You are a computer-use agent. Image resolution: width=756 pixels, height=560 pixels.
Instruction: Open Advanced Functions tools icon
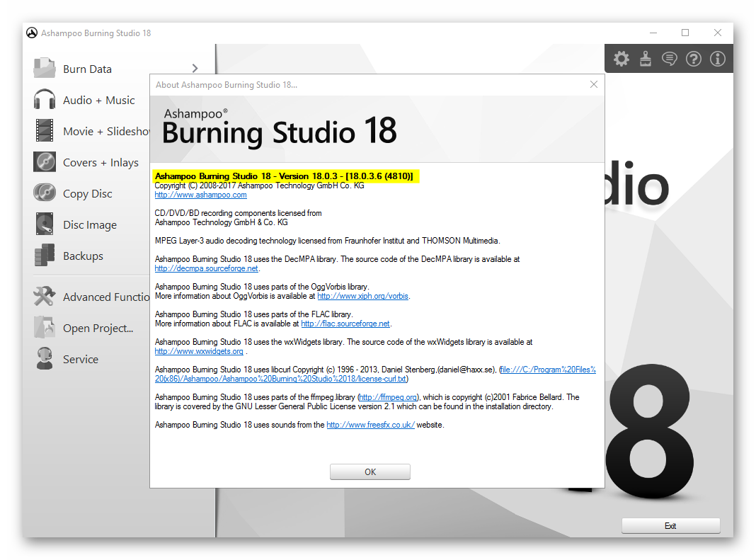pos(44,297)
